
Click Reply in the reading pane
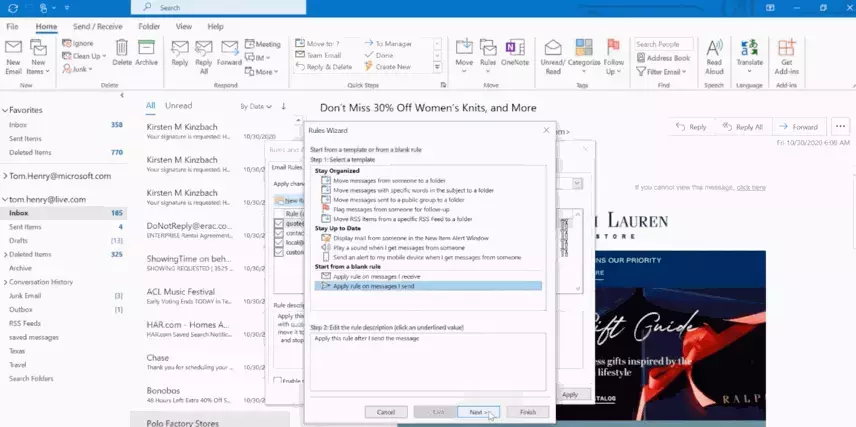pos(691,127)
